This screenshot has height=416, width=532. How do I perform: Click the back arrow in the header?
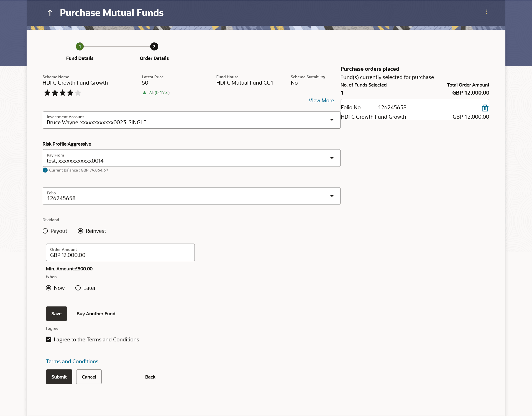point(50,13)
